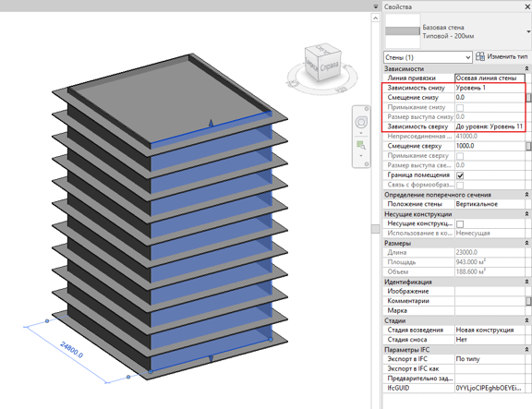Collapse the Размеры properties group
The width and height of the screenshot is (532, 409).
(526, 243)
